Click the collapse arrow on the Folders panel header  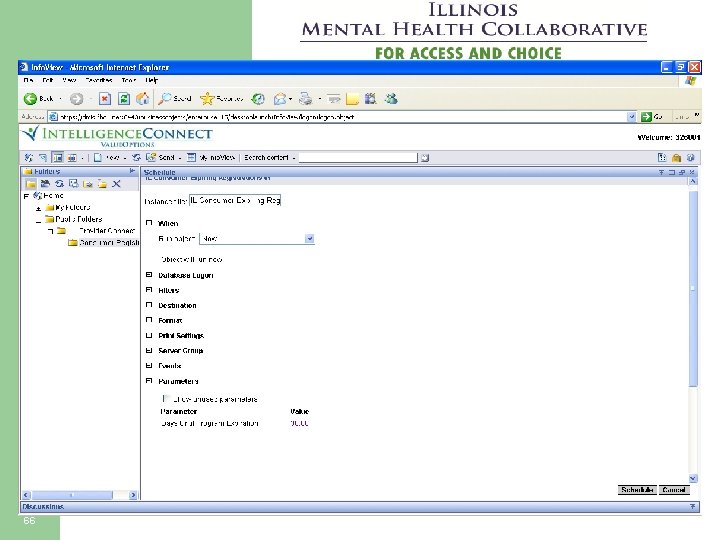tap(132, 171)
